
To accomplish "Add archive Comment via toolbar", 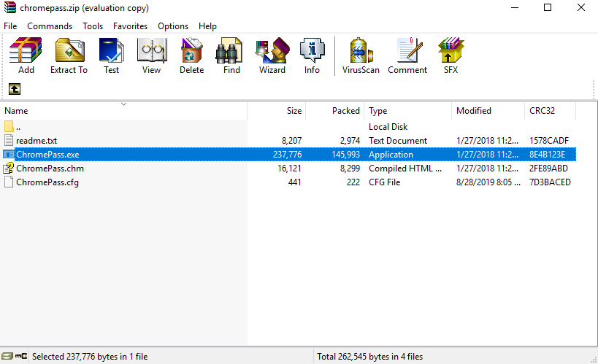I will [407, 55].
